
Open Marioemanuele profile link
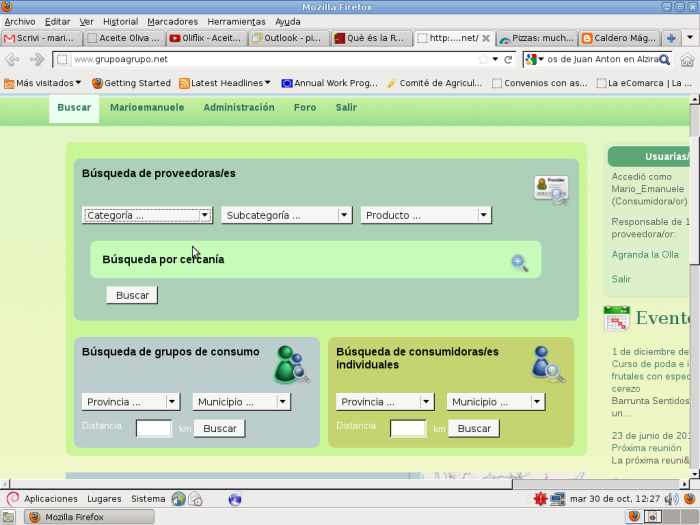[147, 108]
